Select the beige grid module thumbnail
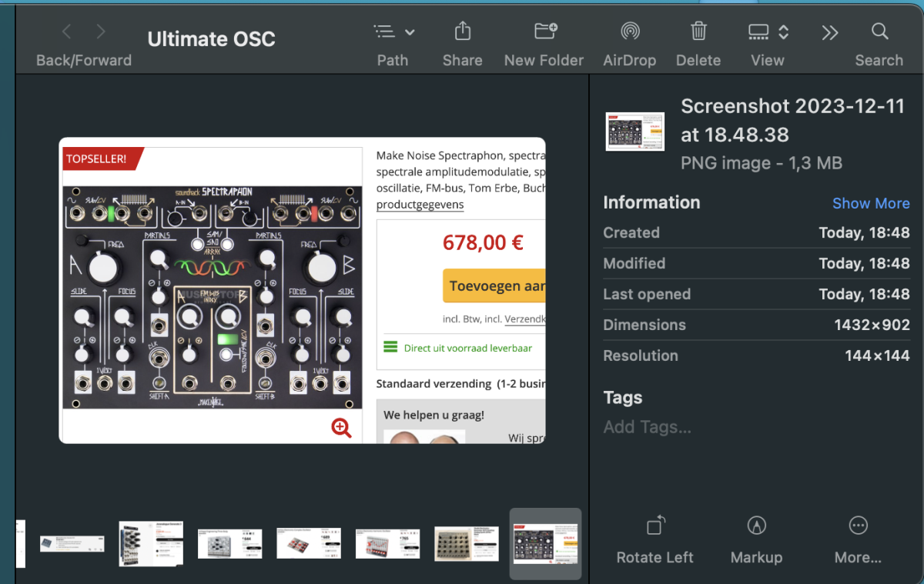 coord(466,543)
